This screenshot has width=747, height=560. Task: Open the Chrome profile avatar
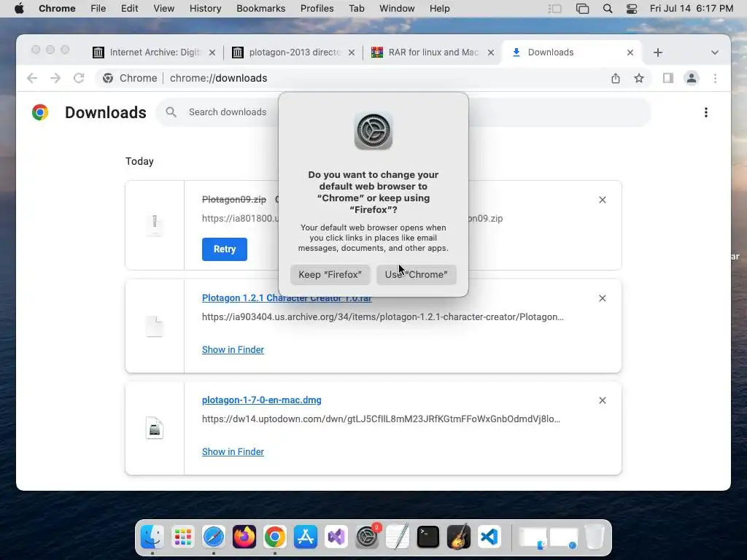tap(692, 78)
